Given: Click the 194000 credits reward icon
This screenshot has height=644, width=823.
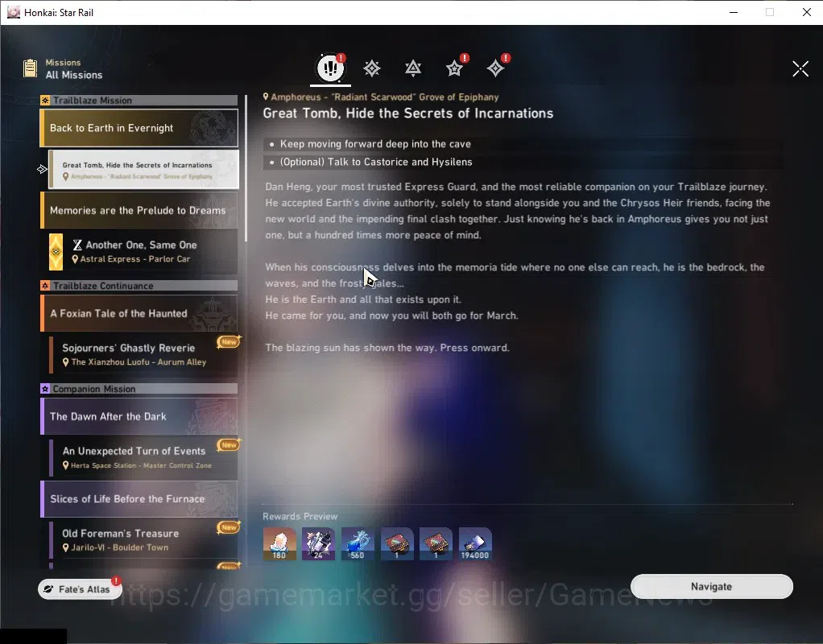Looking at the screenshot, I should pyautogui.click(x=475, y=543).
